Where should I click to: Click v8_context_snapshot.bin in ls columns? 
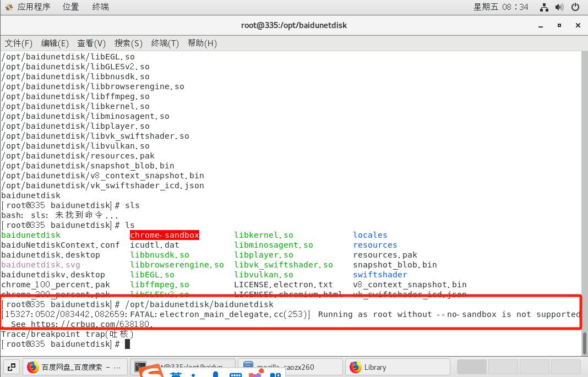point(410,285)
